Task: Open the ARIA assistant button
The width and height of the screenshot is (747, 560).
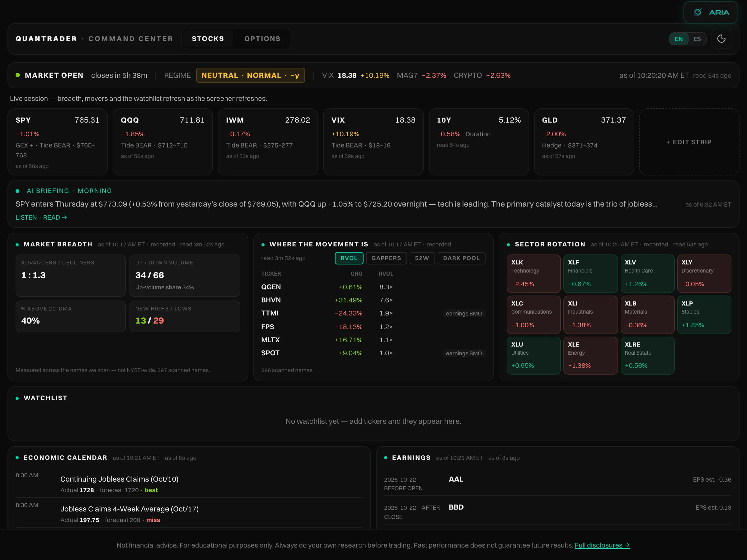Action: 711,12
